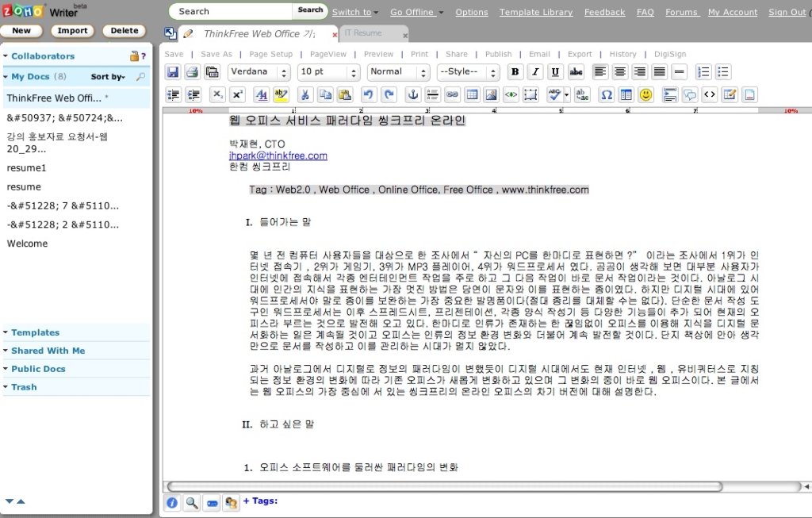812x518 pixels.
Task: Center align the text
Action: tap(620, 72)
